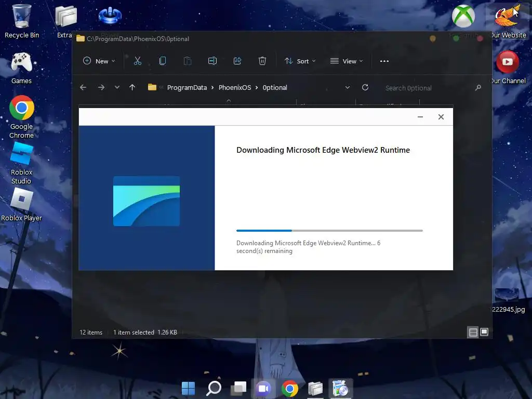Launch Roblox Studio desktop shortcut
This screenshot has width=532, height=399.
(x=21, y=163)
